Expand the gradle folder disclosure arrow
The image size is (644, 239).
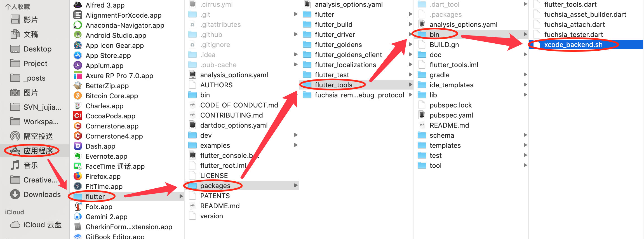(x=525, y=74)
